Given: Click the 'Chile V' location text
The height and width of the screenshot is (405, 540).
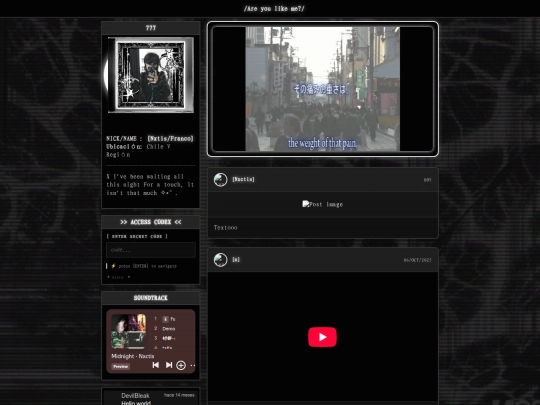Looking at the screenshot, I should pyautogui.click(x=158, y=147).
